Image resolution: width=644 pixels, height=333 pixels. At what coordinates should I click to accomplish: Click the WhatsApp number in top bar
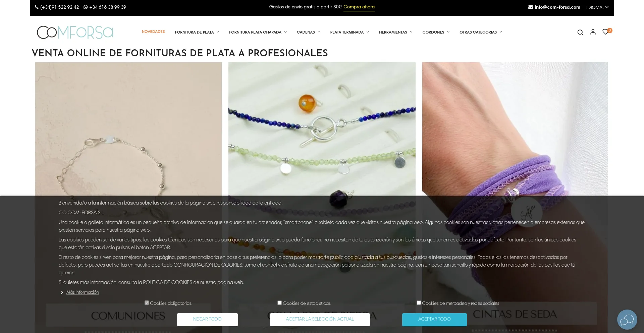105,7
